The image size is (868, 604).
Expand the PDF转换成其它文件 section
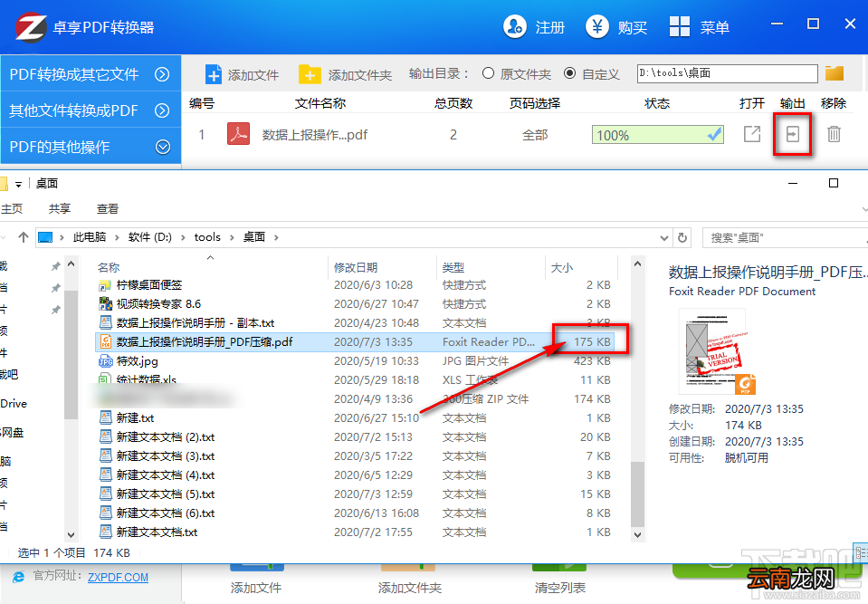point(162,74)
